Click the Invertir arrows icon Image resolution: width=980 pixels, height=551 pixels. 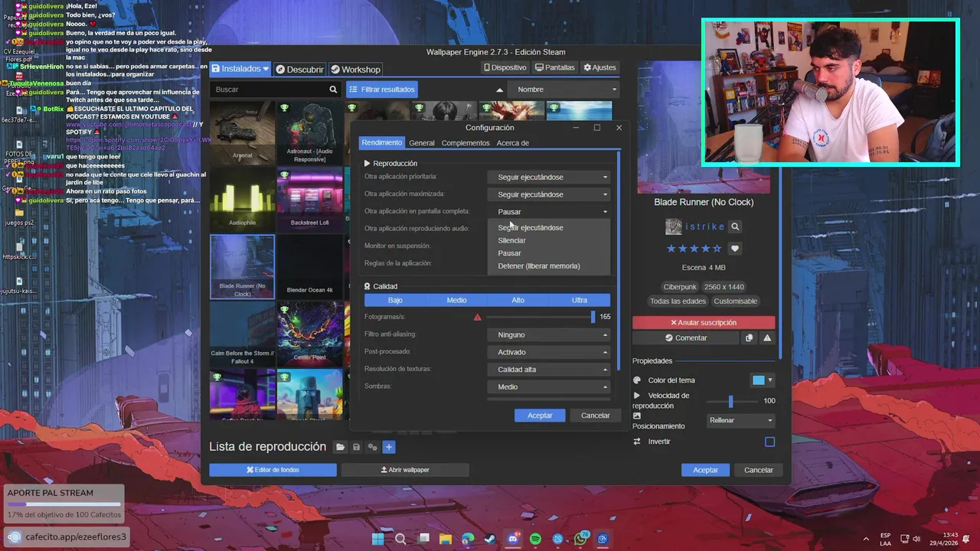tap(637, 442)
